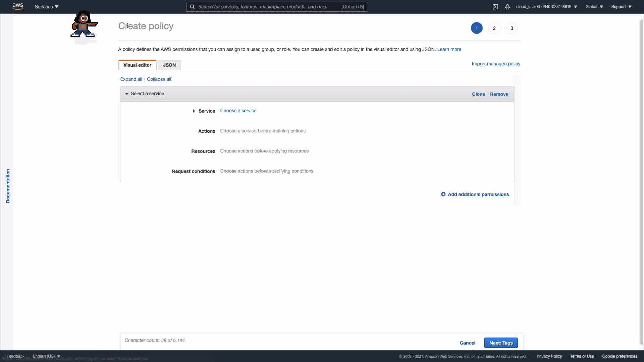Collapse the Select a service section
This screenshot has height=362, width=644.
127,94
